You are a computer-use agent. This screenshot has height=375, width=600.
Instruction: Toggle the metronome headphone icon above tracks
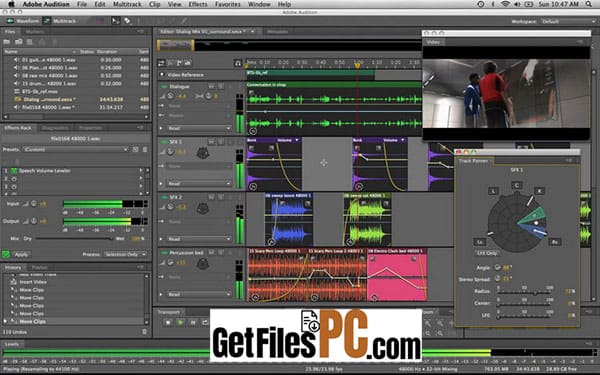point(238,63)
